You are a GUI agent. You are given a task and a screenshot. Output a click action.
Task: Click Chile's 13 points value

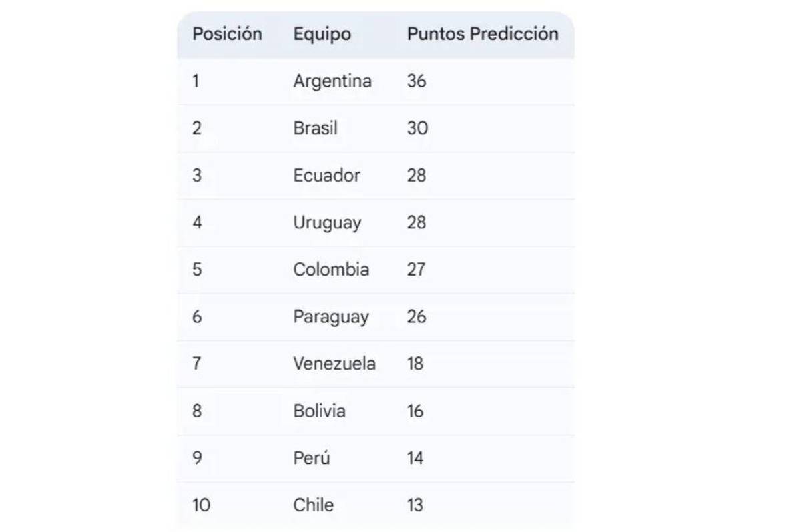pos(415,505)
